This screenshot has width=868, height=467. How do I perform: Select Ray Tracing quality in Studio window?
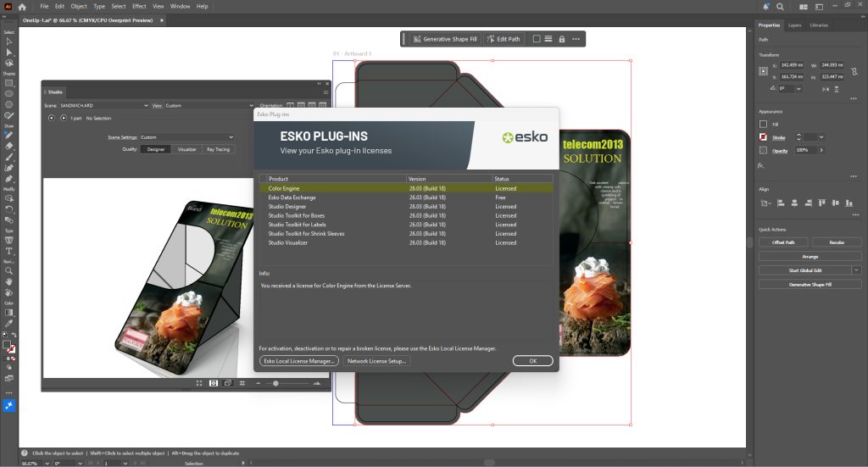pos(218,149)
